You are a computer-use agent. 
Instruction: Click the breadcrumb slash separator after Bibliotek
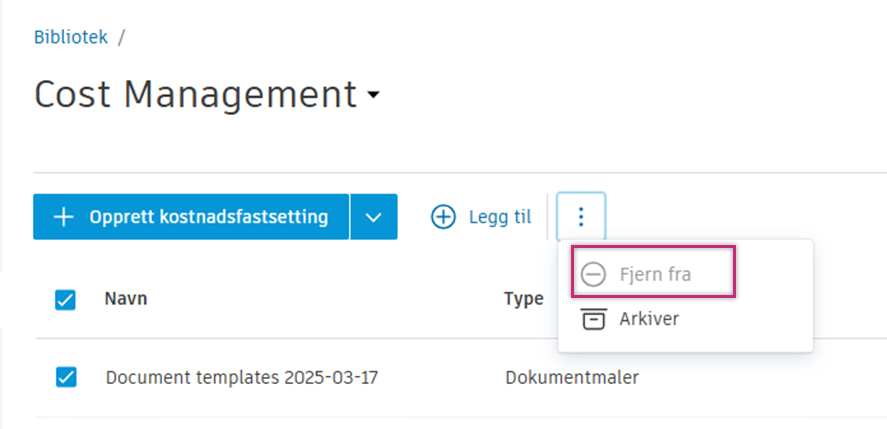122,38
